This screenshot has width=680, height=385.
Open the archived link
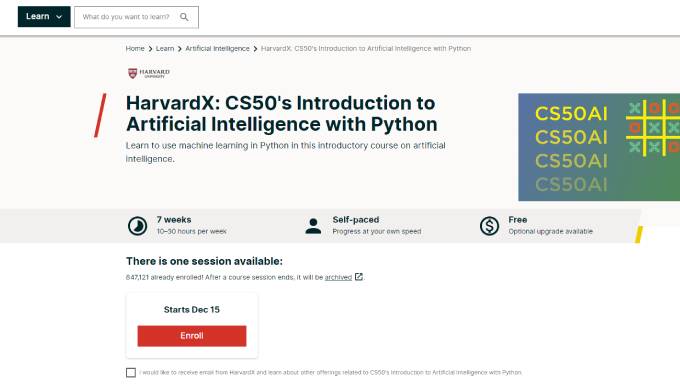click(338, 277)
